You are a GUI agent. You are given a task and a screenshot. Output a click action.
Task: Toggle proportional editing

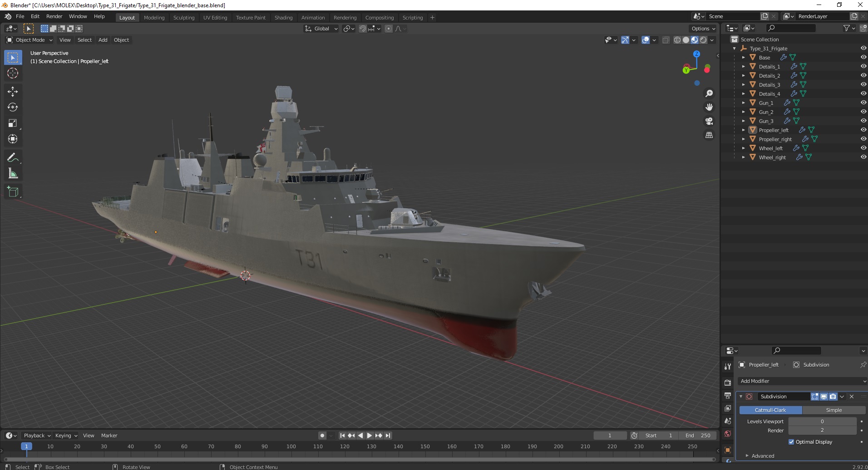tap(389, 29)
